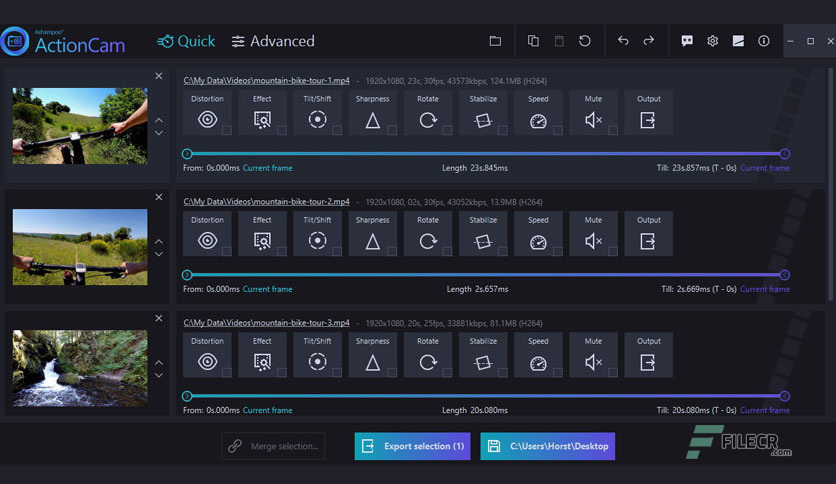The image size is (836, 484).
Task: Open folder icon in top toolbar
Action: (x=495, y=41)
